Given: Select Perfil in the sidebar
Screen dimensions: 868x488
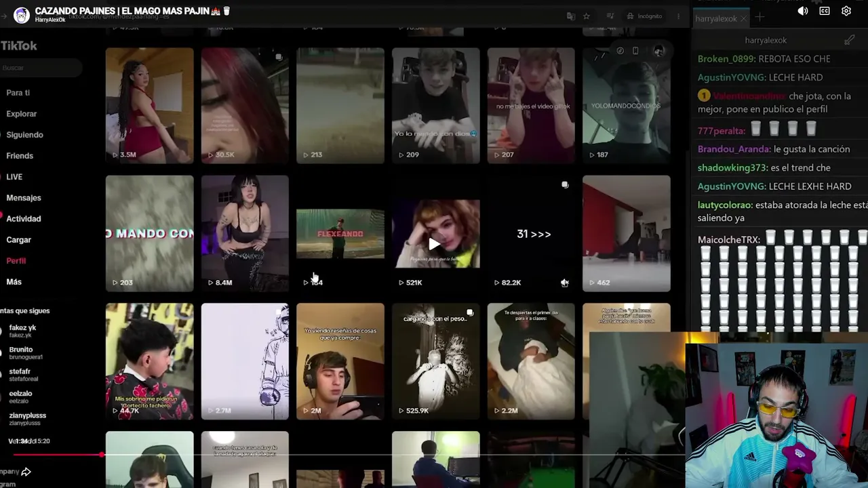Looking at the screenshot, I should (x=16, y=261).
